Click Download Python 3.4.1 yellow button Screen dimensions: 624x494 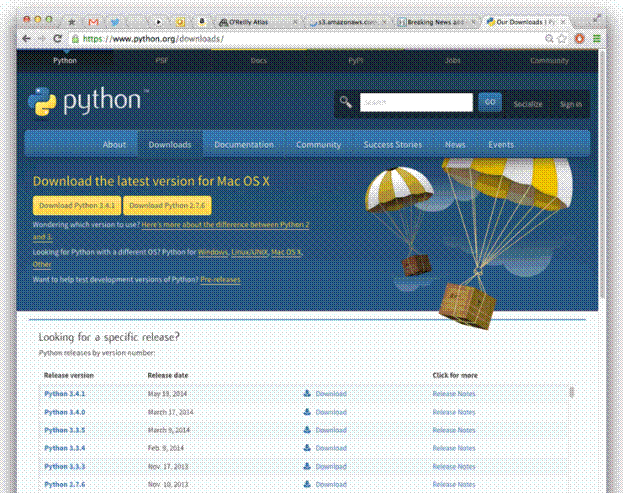click(77, 205)
